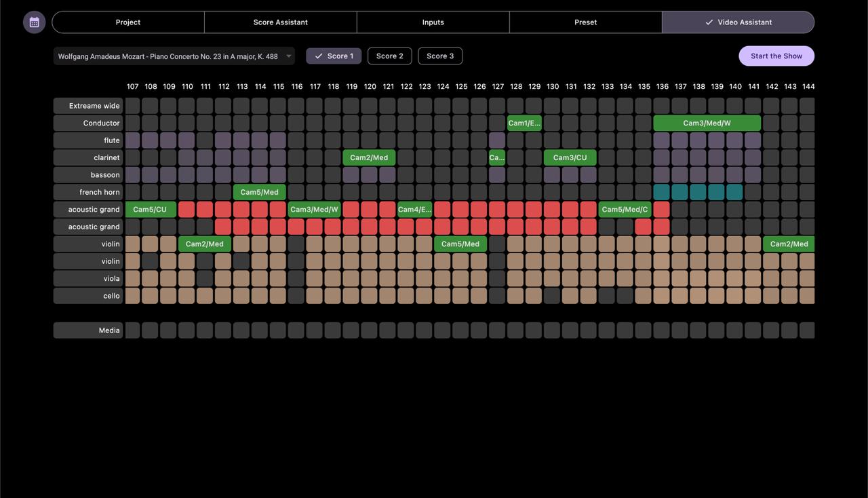Switch to the Score Assistant tab
This screenshot has width=868, height=498.
click(x=280, y=22)
